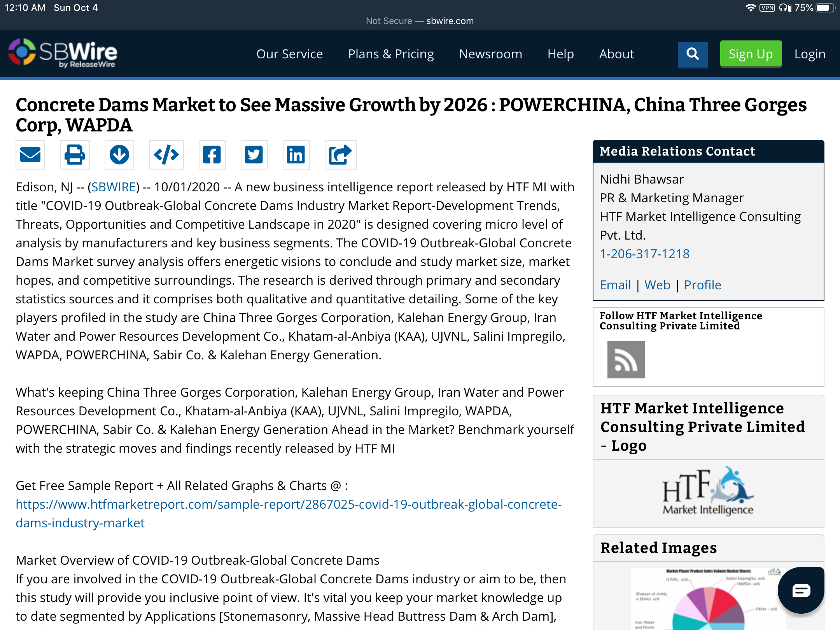Open About menu item
840x630 pixels.
coord(616,54)
